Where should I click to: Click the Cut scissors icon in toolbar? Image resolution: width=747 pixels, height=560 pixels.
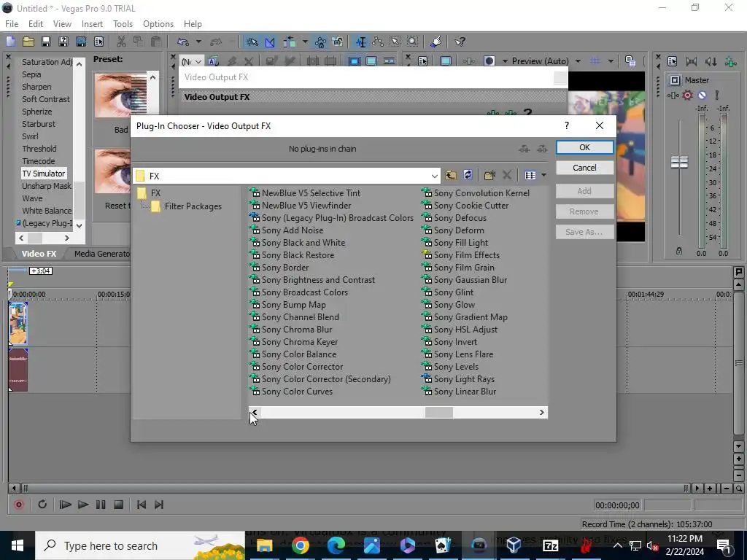pos(121,42)
